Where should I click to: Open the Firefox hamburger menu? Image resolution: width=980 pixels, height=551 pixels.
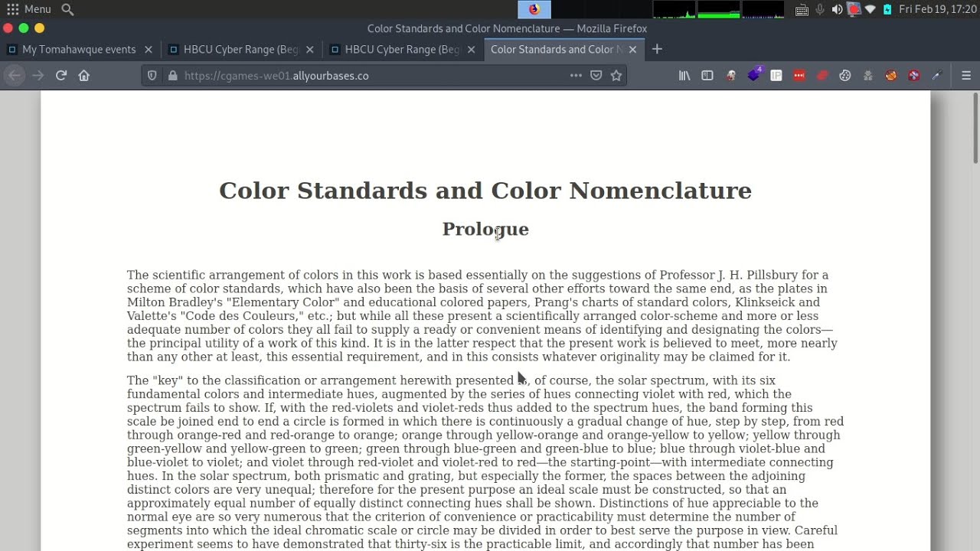coord(966,76)
